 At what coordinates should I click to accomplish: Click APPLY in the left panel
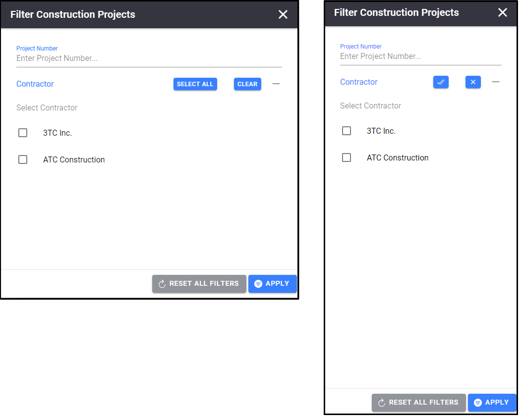pyautogui.click(x=272, y=284)
